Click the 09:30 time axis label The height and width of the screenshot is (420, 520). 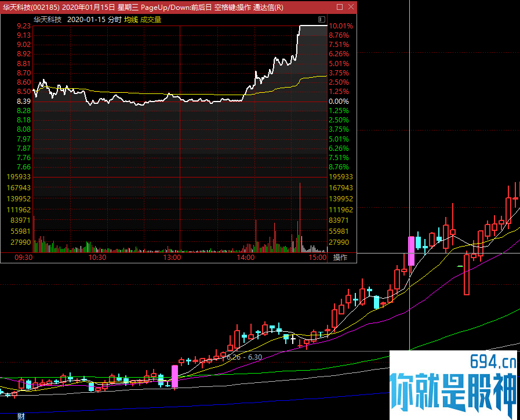(x=24, y=258)
